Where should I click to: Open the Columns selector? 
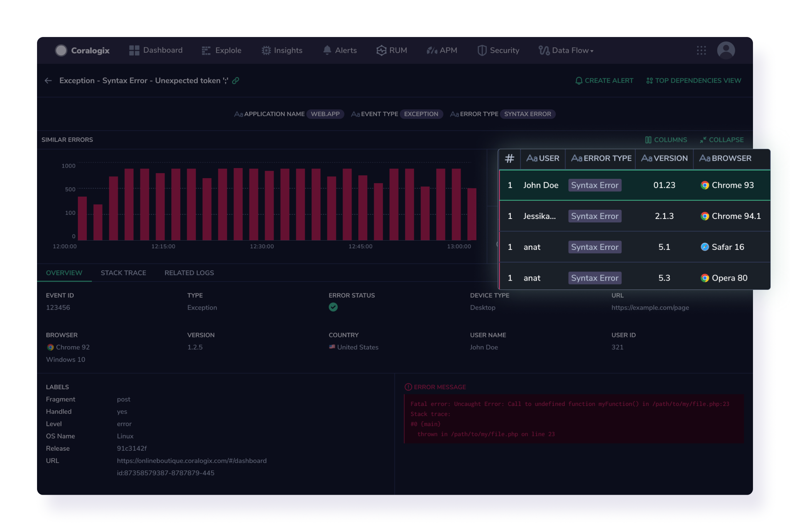[666, 140]
